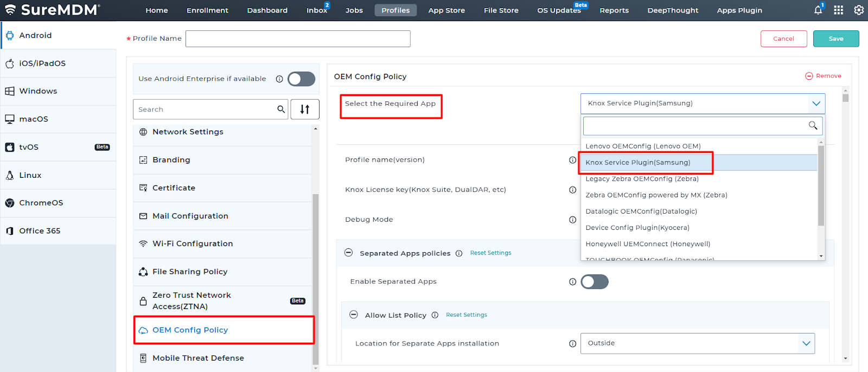Click info icon for Allow List Policy
The image size is (868, 372).
click(x=435, y=315)
